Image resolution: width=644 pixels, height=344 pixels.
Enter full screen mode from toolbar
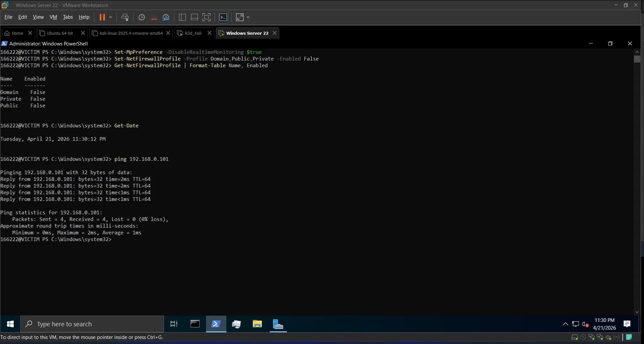click(x=207, y=17)
